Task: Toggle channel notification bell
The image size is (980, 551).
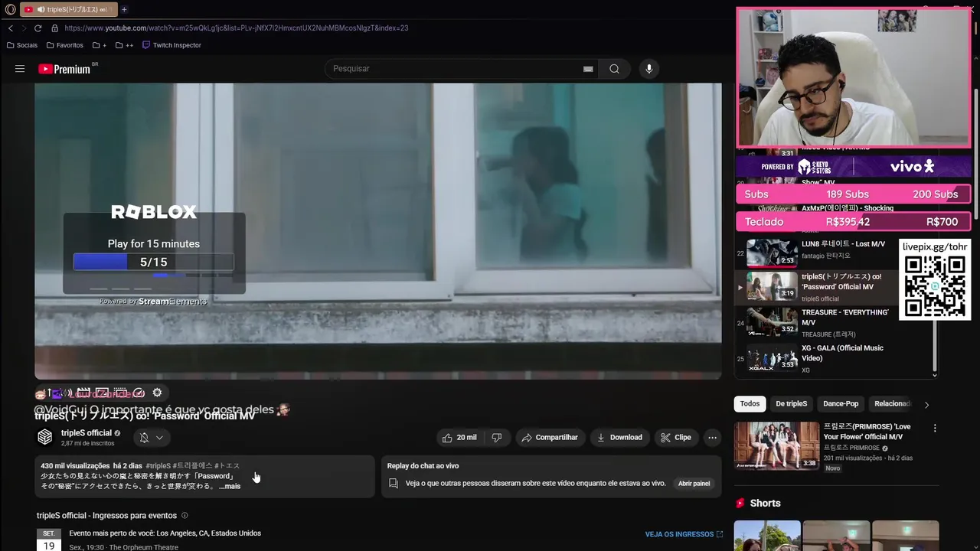Action: 144,438
